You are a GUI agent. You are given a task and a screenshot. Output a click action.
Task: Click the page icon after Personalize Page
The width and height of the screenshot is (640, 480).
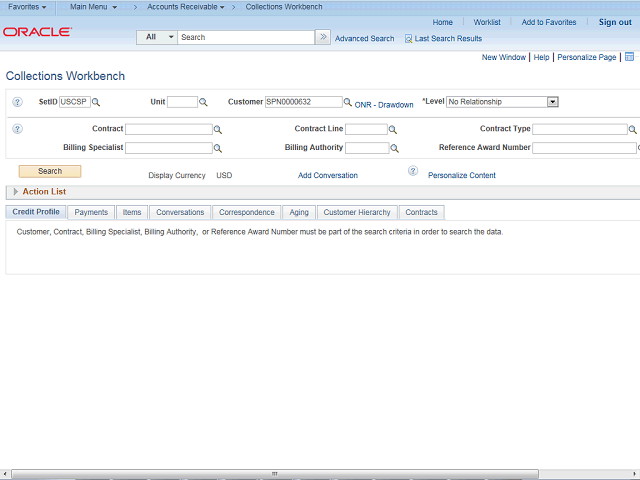629,57
